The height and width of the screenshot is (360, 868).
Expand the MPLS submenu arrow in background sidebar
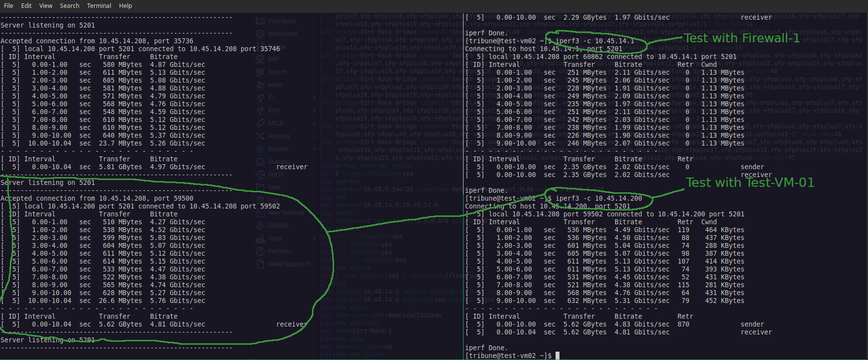[314, 123]
